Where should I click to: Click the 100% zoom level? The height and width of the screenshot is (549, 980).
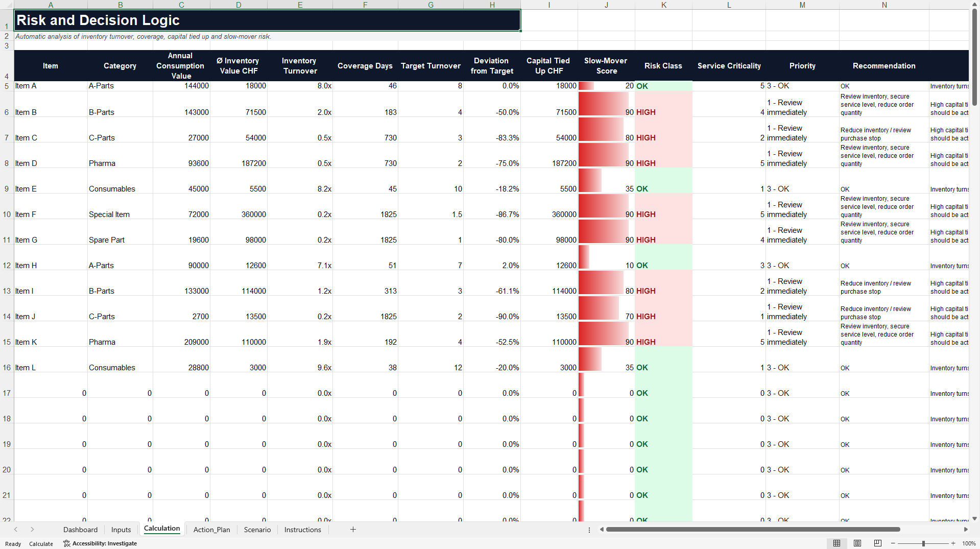(969, 543)
